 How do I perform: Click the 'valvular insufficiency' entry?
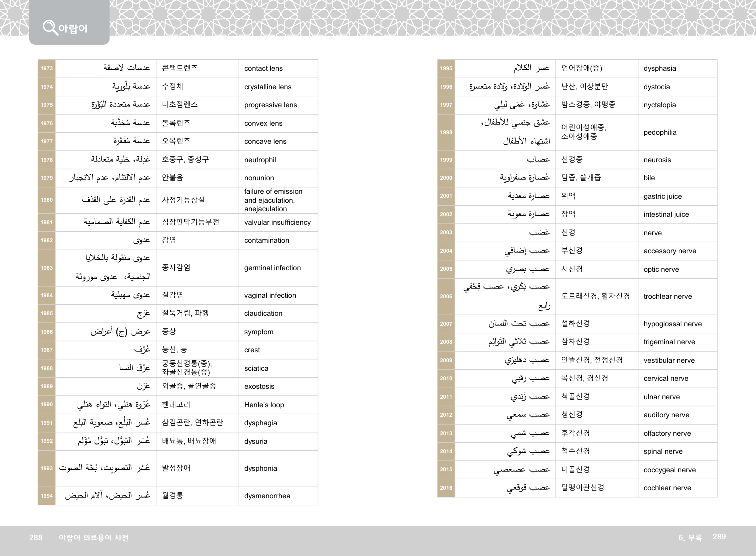277,222
